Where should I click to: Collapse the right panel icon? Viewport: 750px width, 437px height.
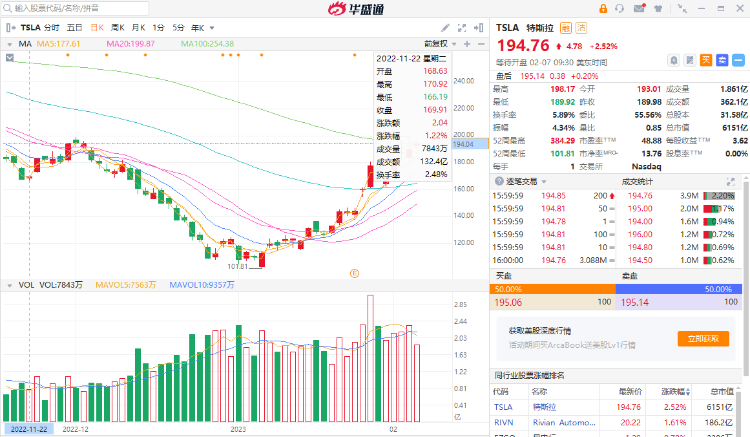click(478, 28)
